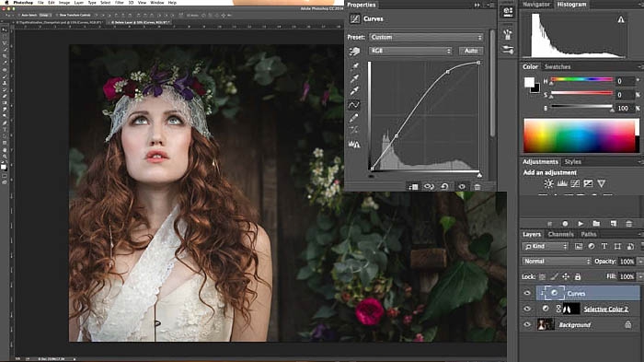Create a new action set folder
Viewport: 644px width, 362px height.
(596, 224)
